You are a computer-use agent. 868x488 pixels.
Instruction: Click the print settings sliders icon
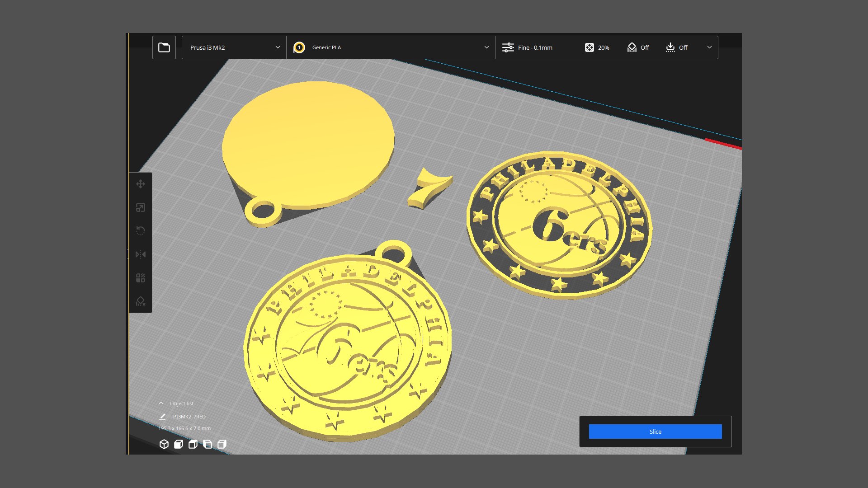508,47
